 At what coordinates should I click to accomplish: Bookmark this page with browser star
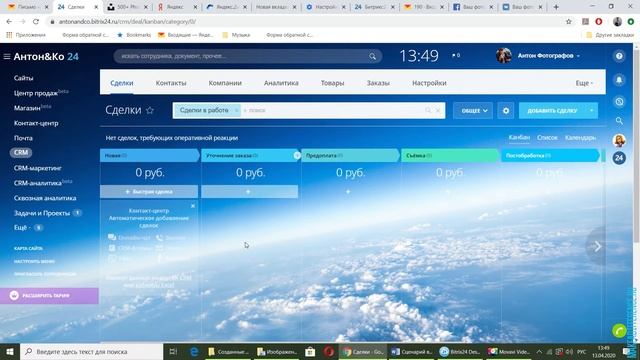click(568, 22)
